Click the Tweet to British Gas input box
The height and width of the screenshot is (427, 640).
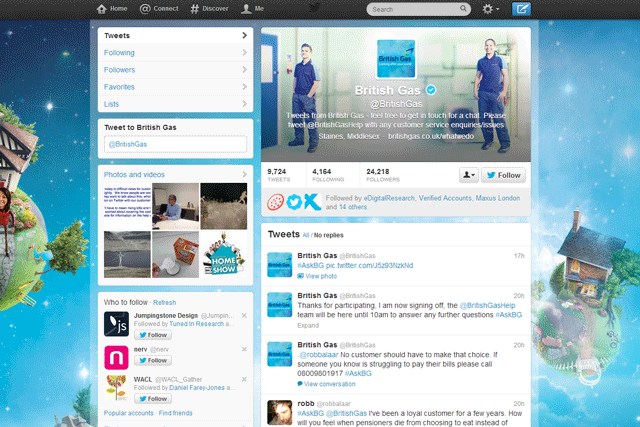pyautogui.click(x=176, y=144)
